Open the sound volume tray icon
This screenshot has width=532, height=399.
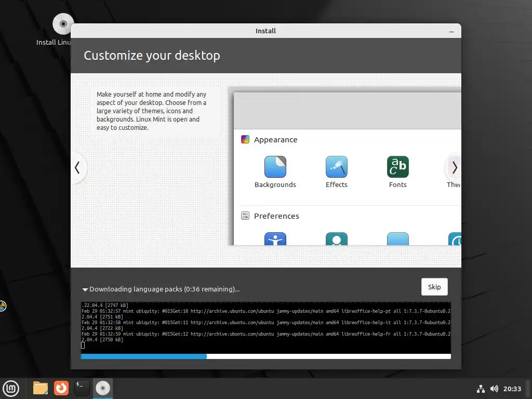[x=495, y=389]
